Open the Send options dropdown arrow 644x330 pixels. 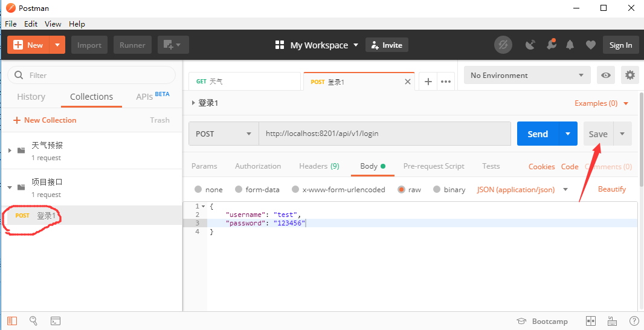tap(568, 134)
